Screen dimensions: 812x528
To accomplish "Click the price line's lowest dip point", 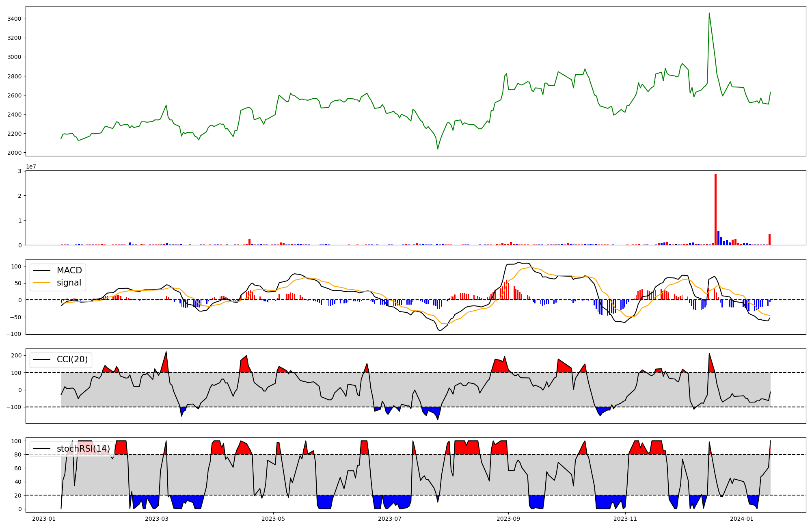I will [x=438, y=149].
